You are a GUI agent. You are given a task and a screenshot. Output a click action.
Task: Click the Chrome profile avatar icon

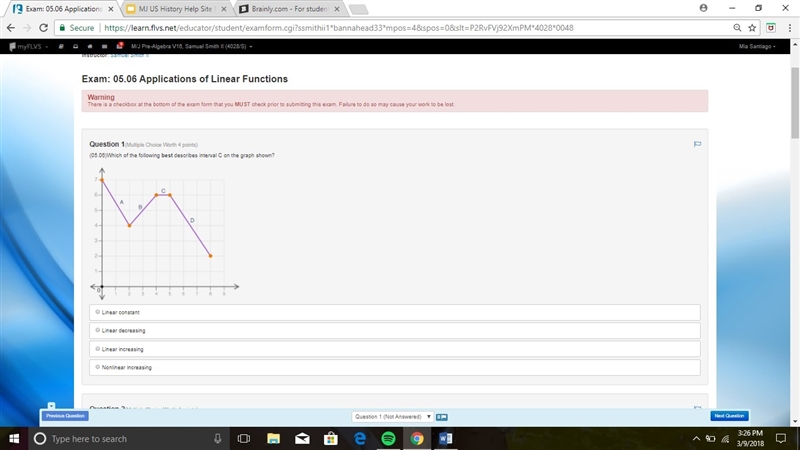704,8
